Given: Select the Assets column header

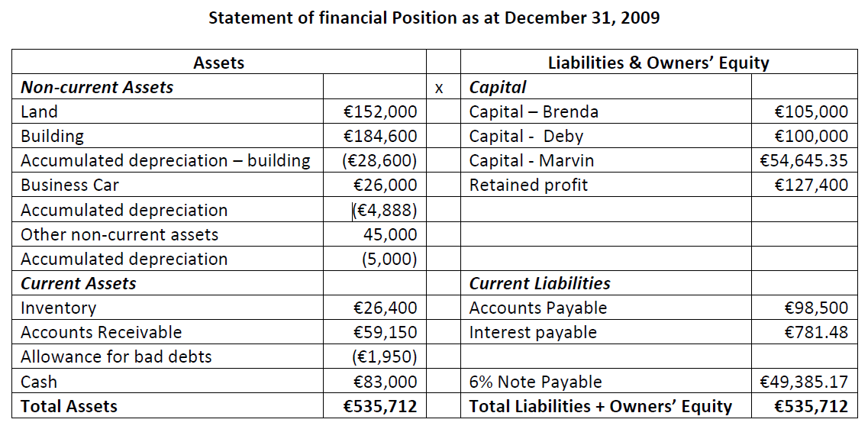Looking at the screenshot, I should tap(219, 63).
